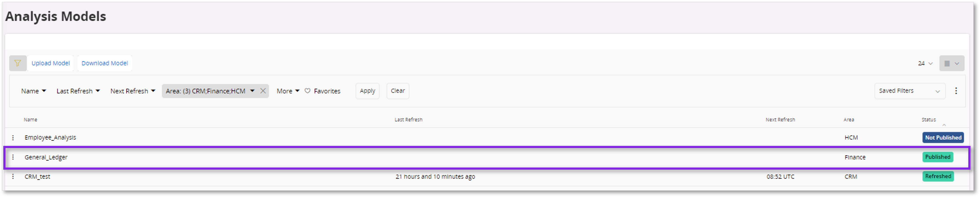Open the More filters menu

288,91
